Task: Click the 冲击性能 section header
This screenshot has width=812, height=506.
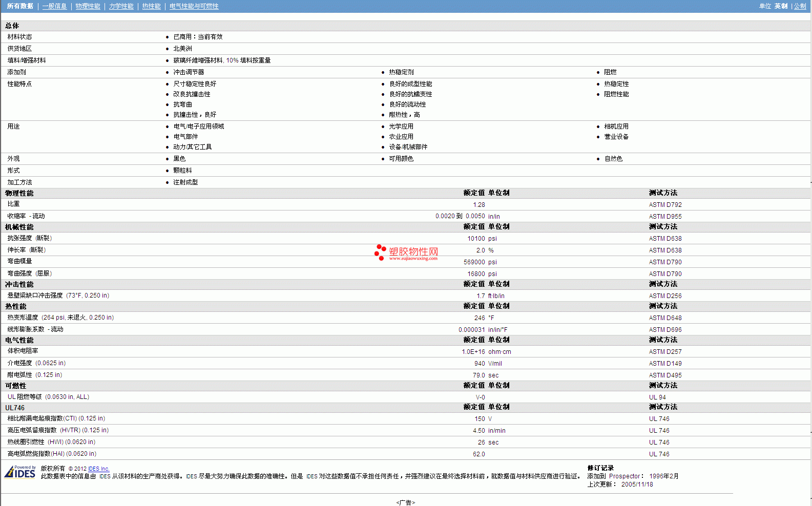Action: (x=19, y=284)
